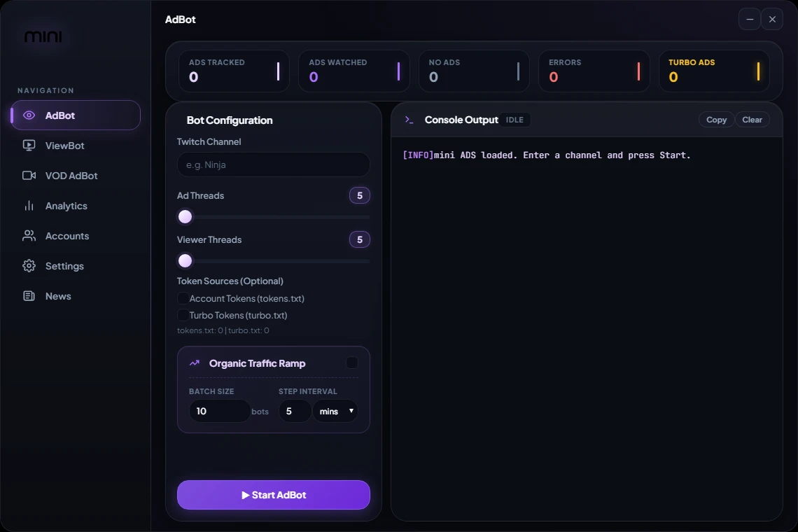This screenshot has height=532, width=798.
Task: Copy the console output
Action: point(716,120)
